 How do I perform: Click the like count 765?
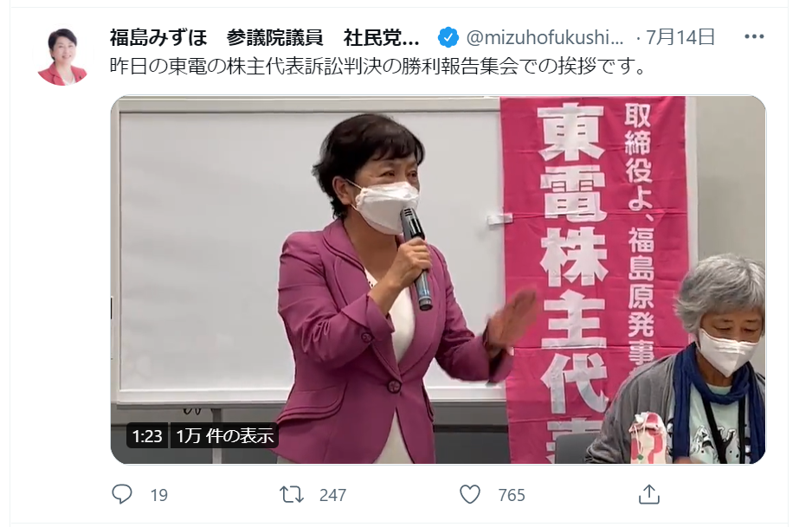512,496
